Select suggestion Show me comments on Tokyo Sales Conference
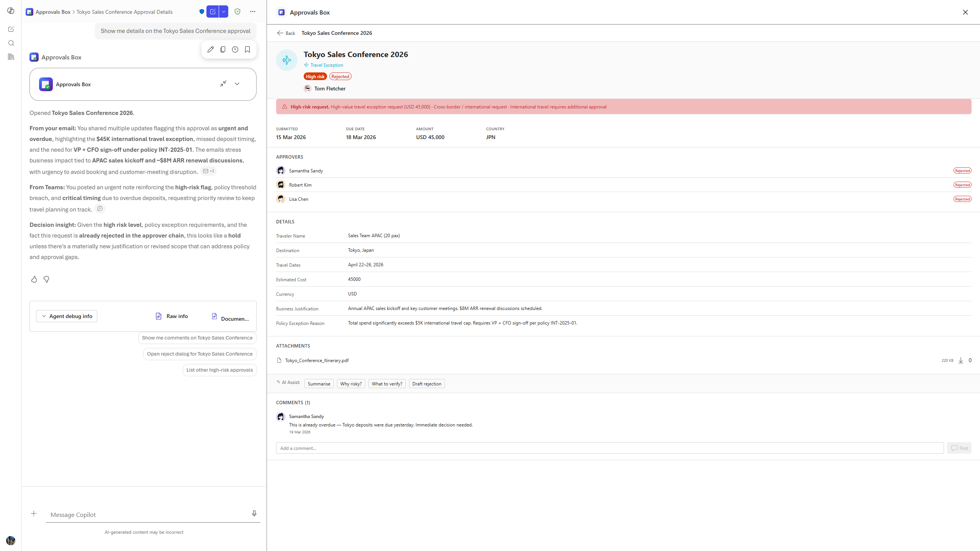The image size is (980, 551). 197,338
